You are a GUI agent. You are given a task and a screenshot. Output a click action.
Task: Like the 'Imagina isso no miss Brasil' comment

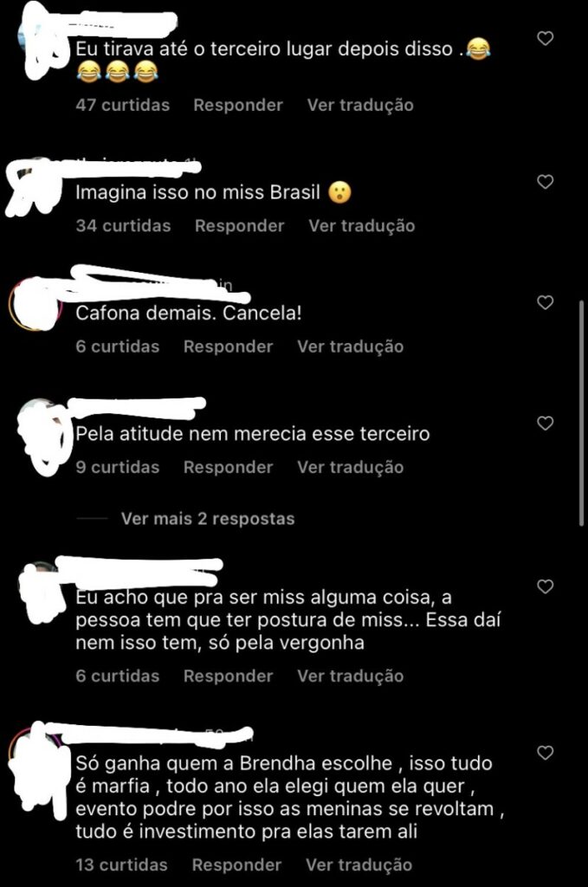[x=545, y=182]
